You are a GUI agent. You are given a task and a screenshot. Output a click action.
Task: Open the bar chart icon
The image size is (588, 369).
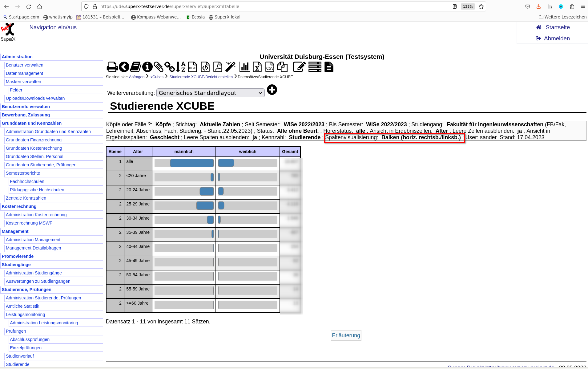244,67
